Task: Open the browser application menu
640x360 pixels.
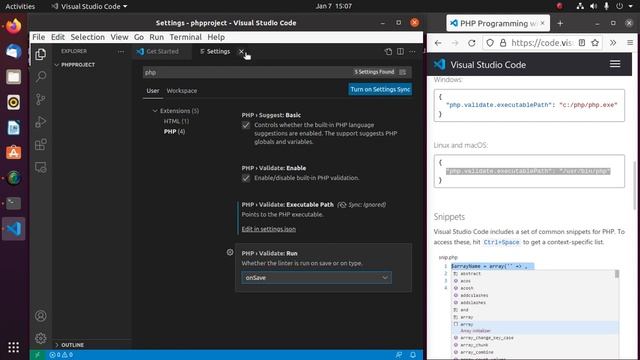Action: coord(630,43)
